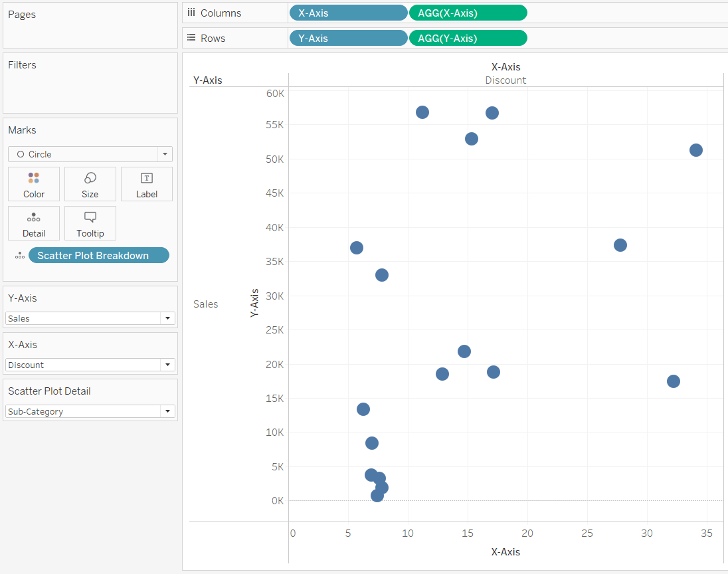Click the Filters panel header
This screenshot has height=574, width=728.
tap(22, 64)
